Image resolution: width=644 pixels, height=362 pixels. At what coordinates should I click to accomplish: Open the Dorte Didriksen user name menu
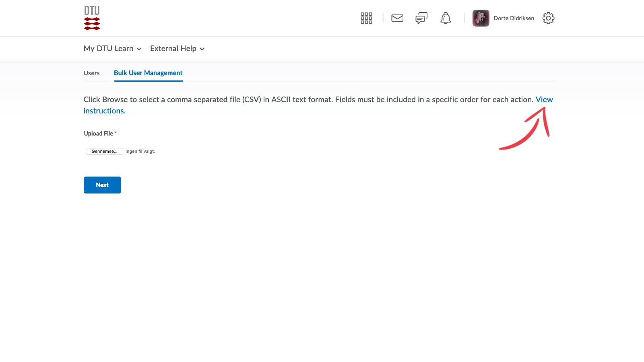(514, 18)
